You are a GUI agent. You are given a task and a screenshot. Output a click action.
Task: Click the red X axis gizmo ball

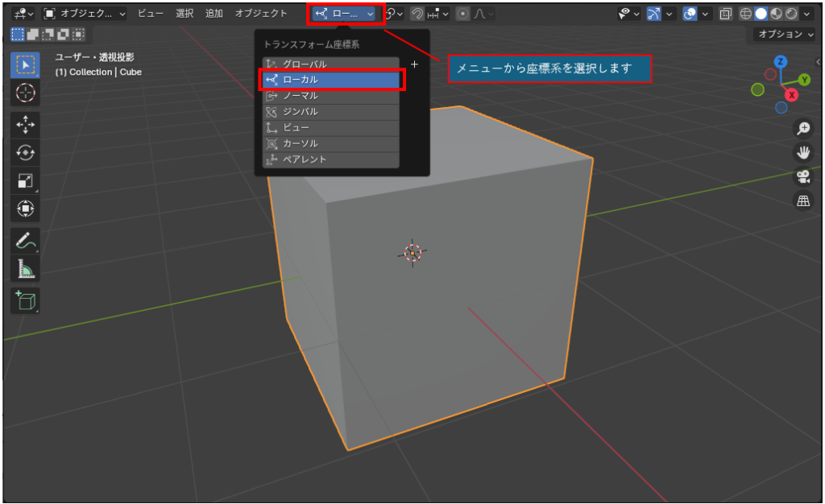[792, 95]
